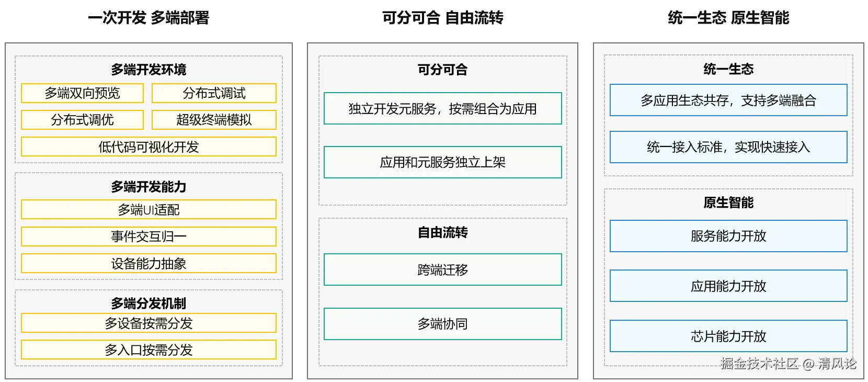Screen dimensions: 868x382
Task: Click the 多设备按需分发 box
Action: point(149,323)
